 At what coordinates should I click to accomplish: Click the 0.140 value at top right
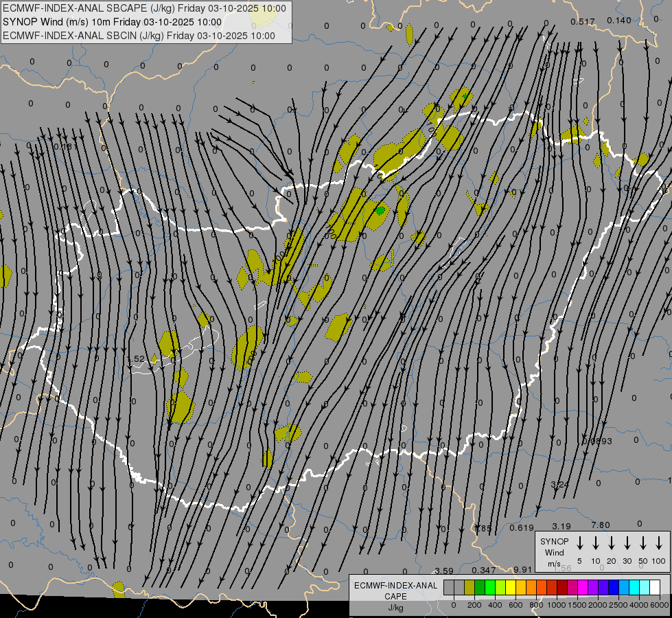[x=618, y=21]
